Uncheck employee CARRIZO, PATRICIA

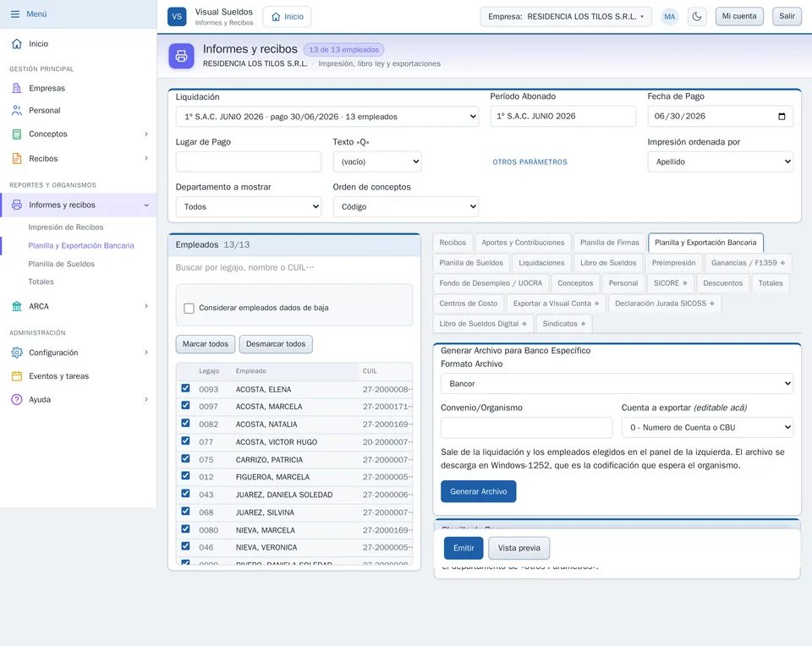click(185, 458)
